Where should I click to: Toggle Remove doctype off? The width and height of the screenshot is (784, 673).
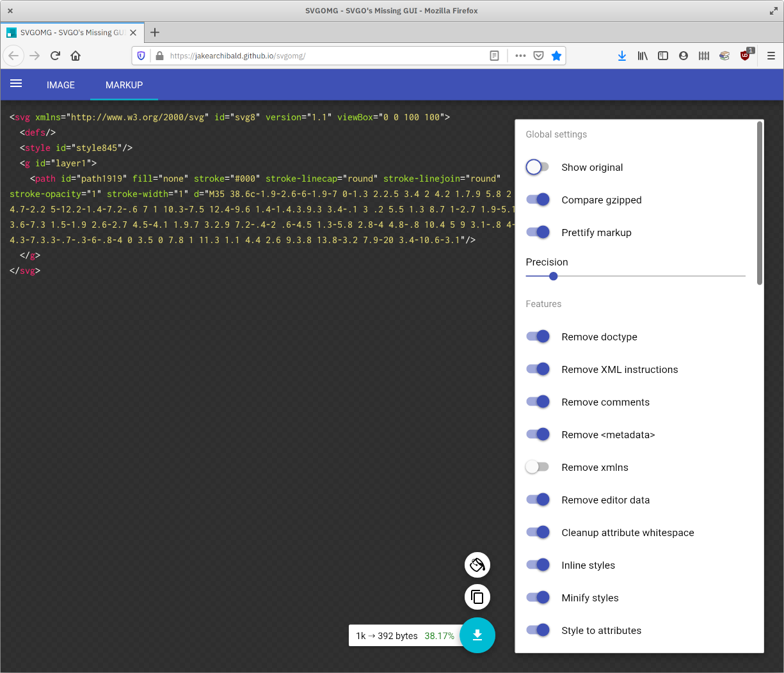tap(538, 336)
